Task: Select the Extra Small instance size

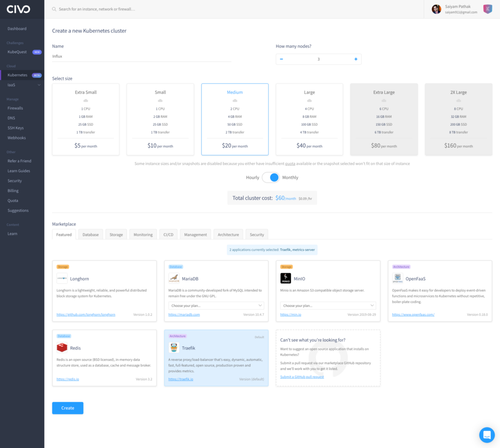Action: coord(85,119)
